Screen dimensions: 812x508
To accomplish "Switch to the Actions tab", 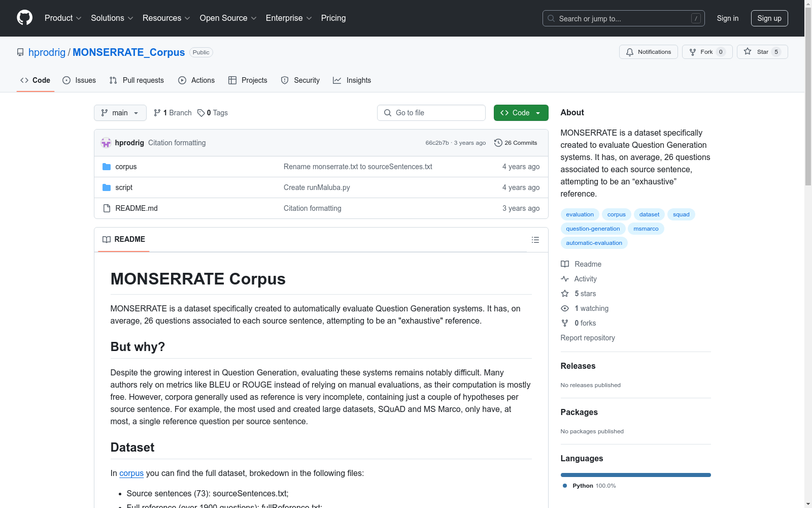I will [196, 80].
